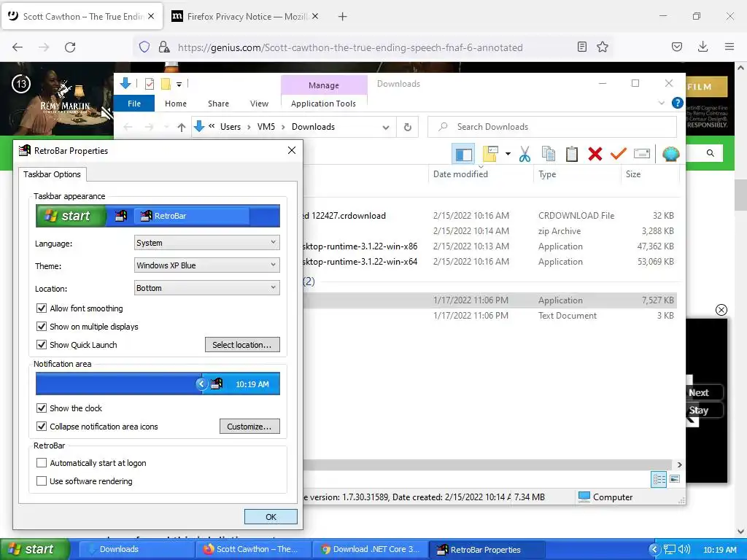Expand the quick access toolbar customize arrow
The height and width of the screenshot is (560, 747).
pos(179,85)
